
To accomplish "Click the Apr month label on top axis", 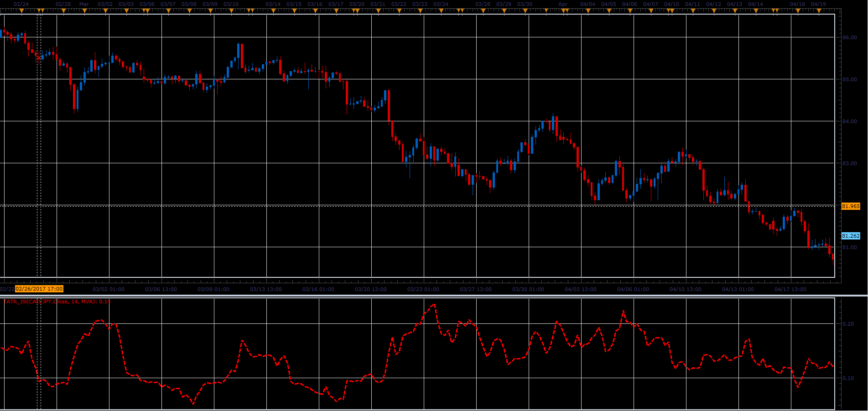I will tap(563, 4).
